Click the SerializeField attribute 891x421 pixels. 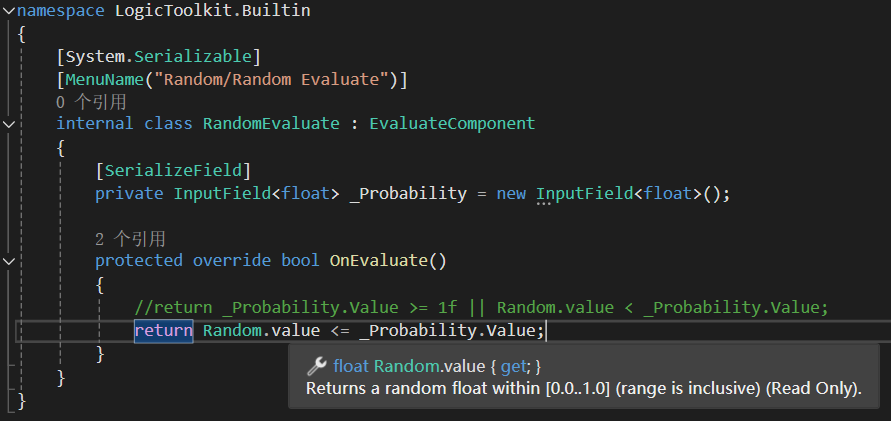173,170
